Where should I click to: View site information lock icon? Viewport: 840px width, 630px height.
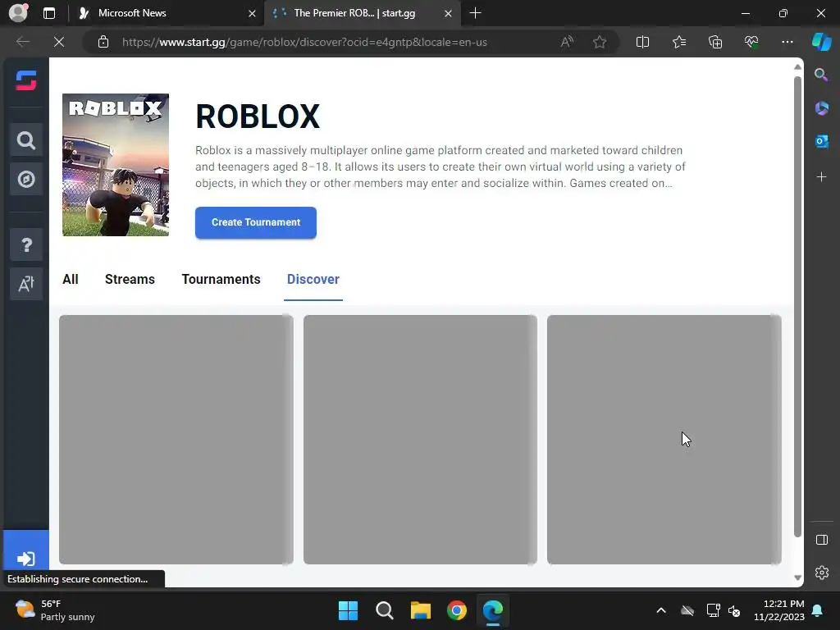coord(103,42)
